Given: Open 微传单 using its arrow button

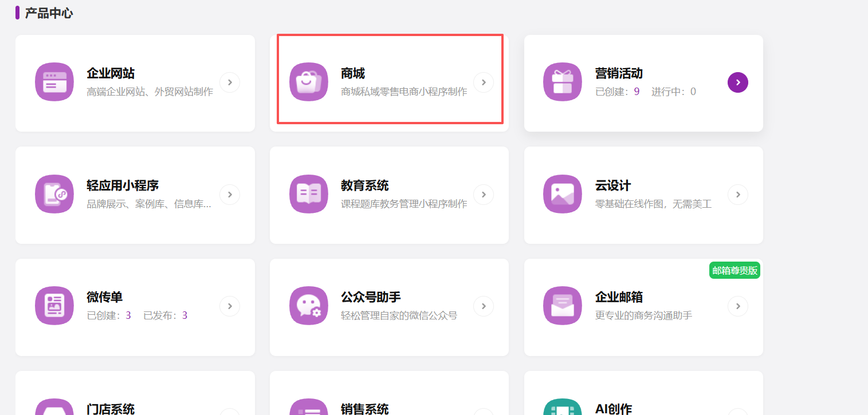Looking at the screenshot, I should (230, 306).
